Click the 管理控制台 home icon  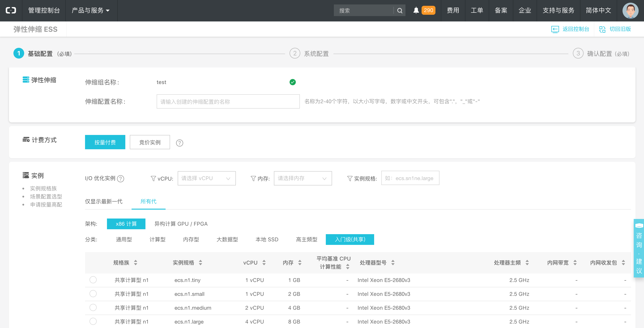click(x=11, y=11)
